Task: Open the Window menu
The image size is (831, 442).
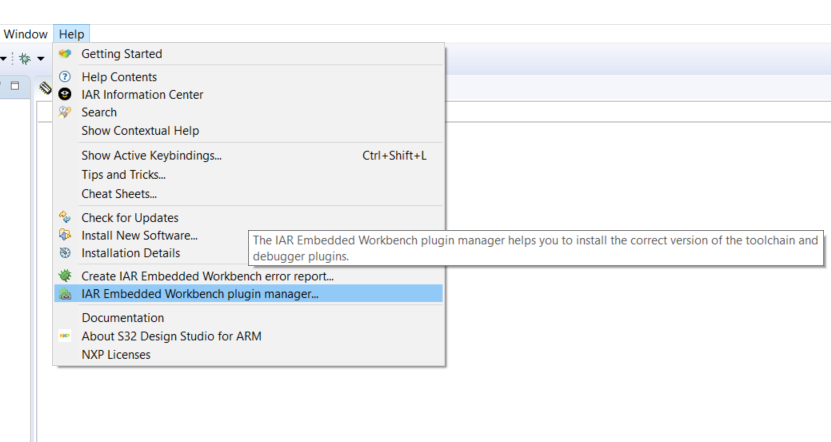Action: click(25, 34)
